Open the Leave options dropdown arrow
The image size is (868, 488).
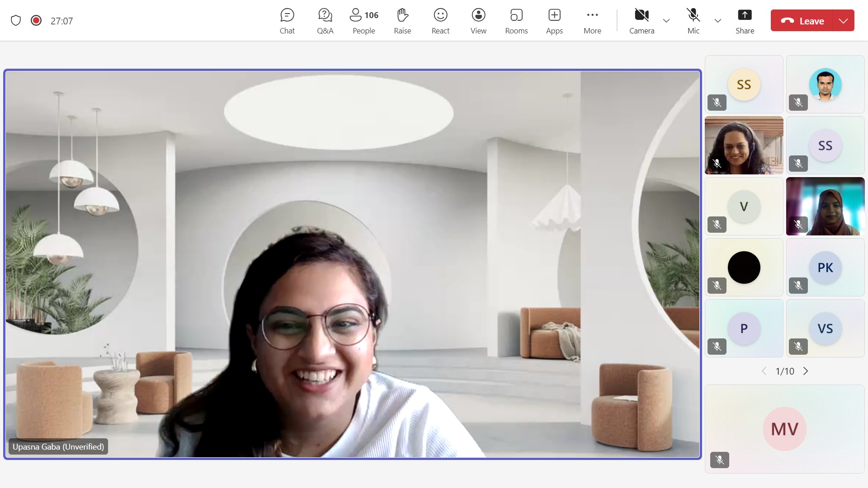[x=843, y=21]
